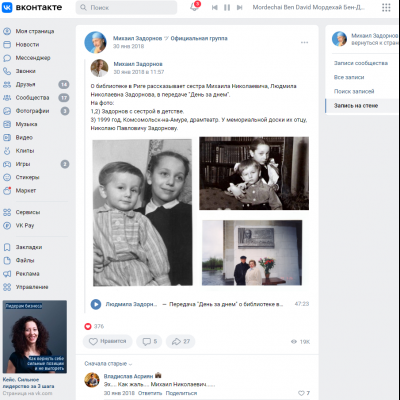Viewport: 400px width, 400px height.
Task: Open the group name link in post header
Action: [x=170, y=38]
